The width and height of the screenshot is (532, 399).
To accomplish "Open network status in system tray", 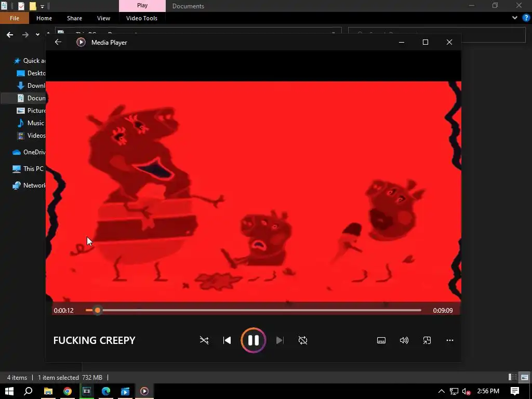I will pyautogui.click(x=454, y=391).
